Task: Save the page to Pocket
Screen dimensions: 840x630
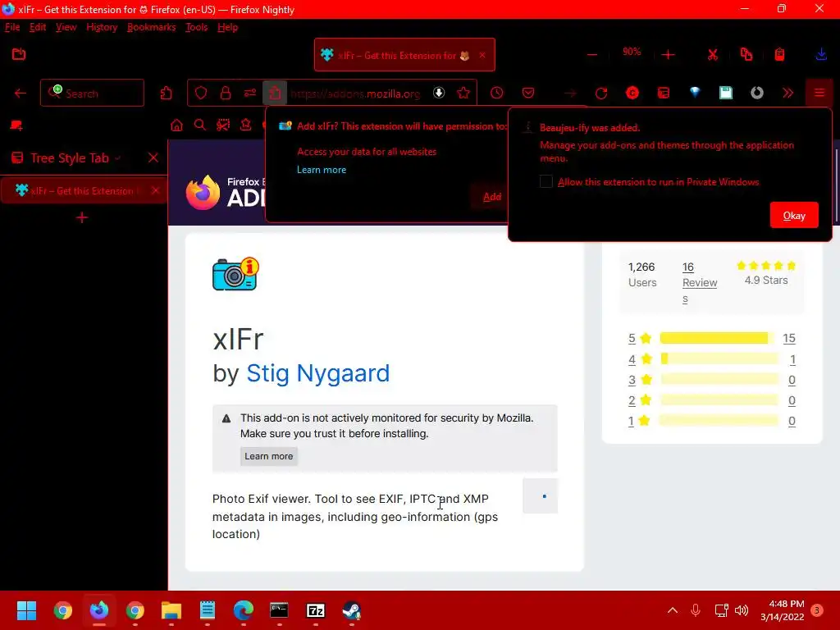Action: tap(528, 94)
